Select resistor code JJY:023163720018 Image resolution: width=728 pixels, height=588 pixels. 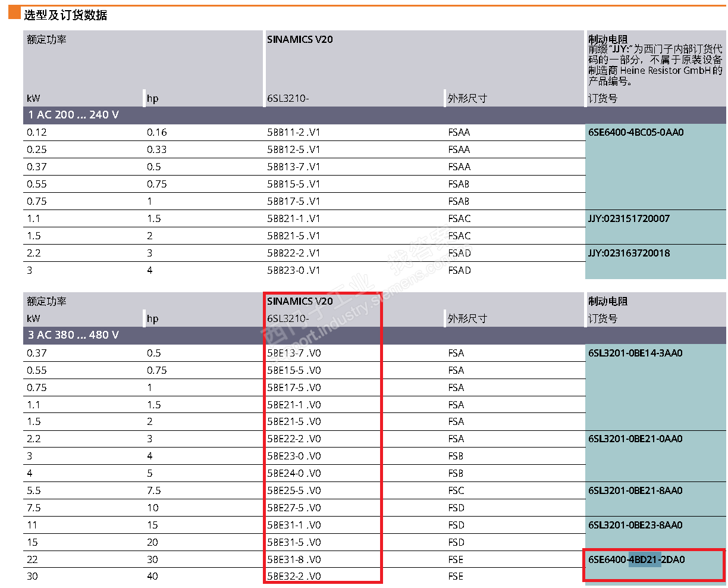[629, 253]
